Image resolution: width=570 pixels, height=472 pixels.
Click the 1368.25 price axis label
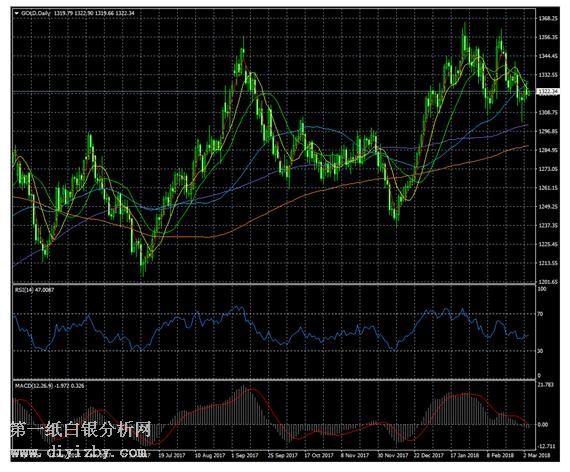point(548,18)
